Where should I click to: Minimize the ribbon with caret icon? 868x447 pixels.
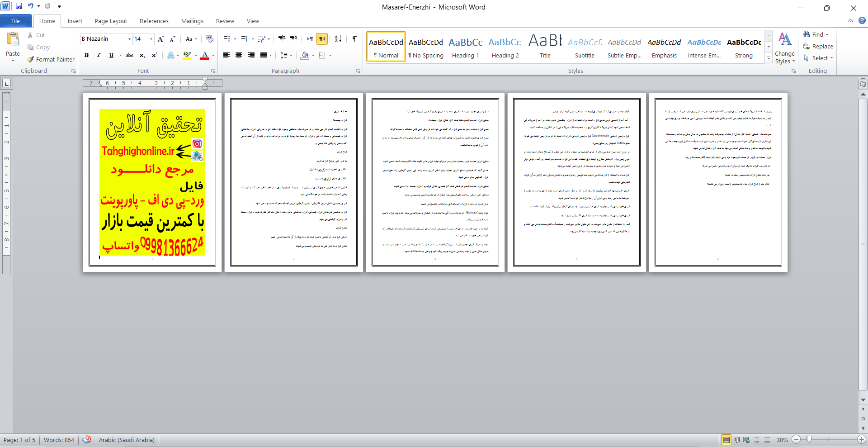[x=850, y=21]
